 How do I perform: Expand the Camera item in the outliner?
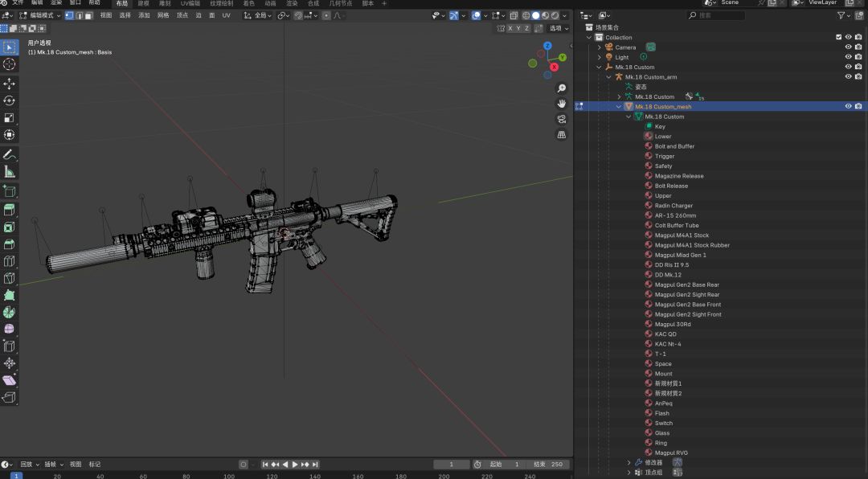click(599, 47)
